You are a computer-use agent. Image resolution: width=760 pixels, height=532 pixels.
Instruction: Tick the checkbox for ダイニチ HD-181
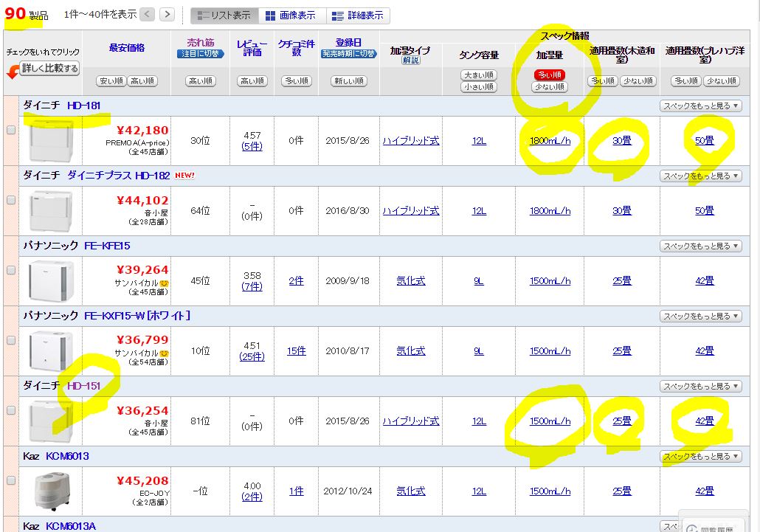[x=10, y=130]
